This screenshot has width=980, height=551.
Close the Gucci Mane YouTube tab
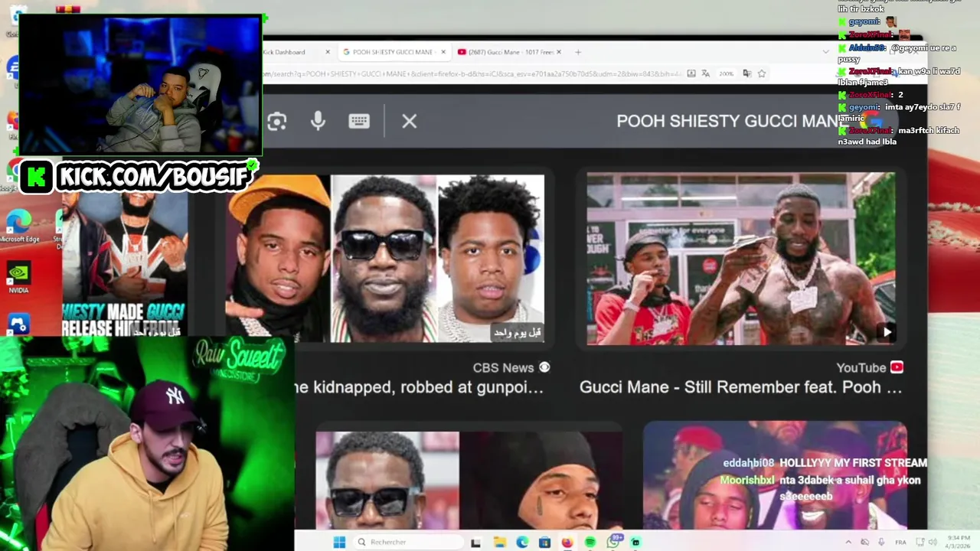click(559, 52)
